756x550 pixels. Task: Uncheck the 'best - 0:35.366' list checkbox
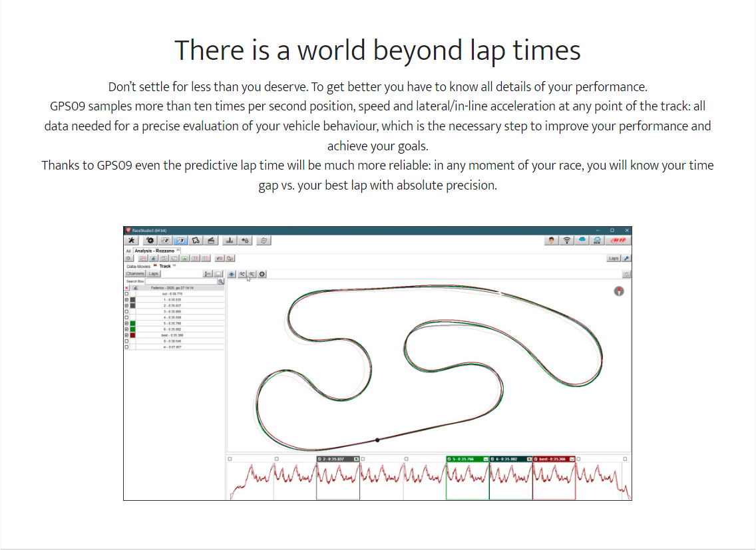pyautogui.click(x=127, y=335)
